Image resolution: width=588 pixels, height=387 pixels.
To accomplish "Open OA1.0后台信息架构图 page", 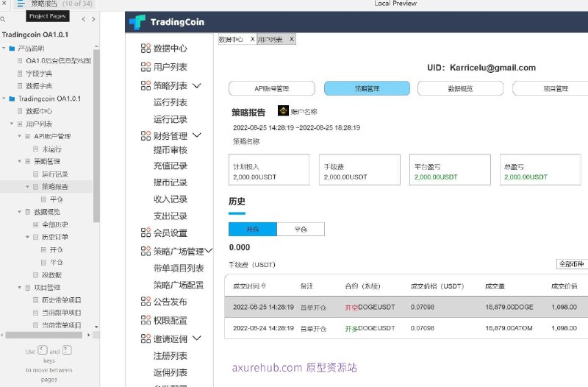I will click(x=58, y=60).
